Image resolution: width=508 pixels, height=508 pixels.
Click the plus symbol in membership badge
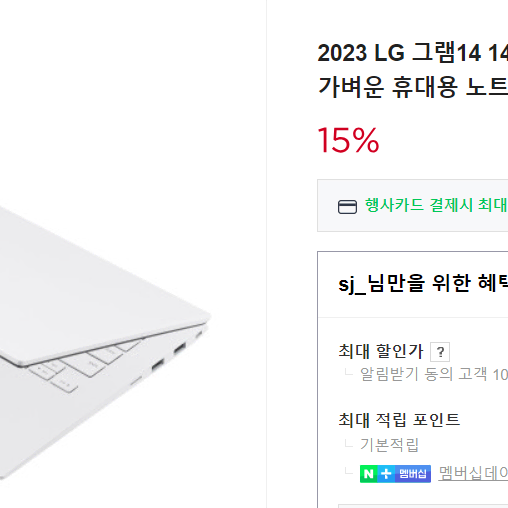click(x=386, y=474)
